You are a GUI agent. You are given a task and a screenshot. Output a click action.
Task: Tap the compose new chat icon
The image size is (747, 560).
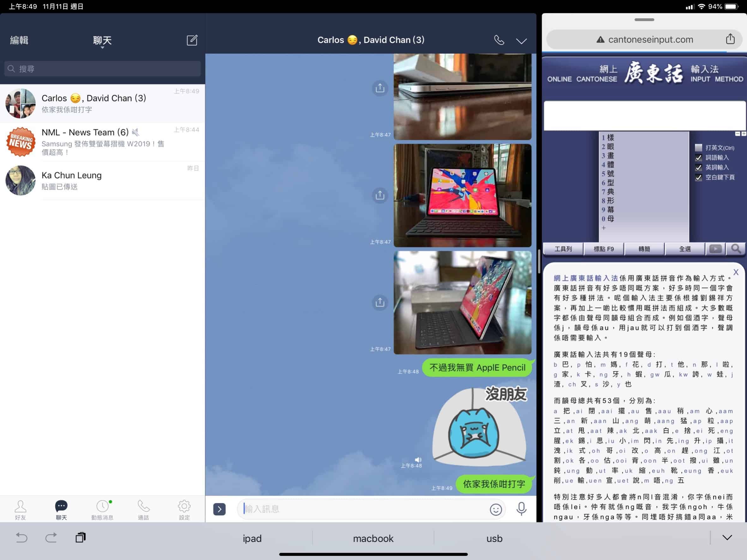[192, 40]
